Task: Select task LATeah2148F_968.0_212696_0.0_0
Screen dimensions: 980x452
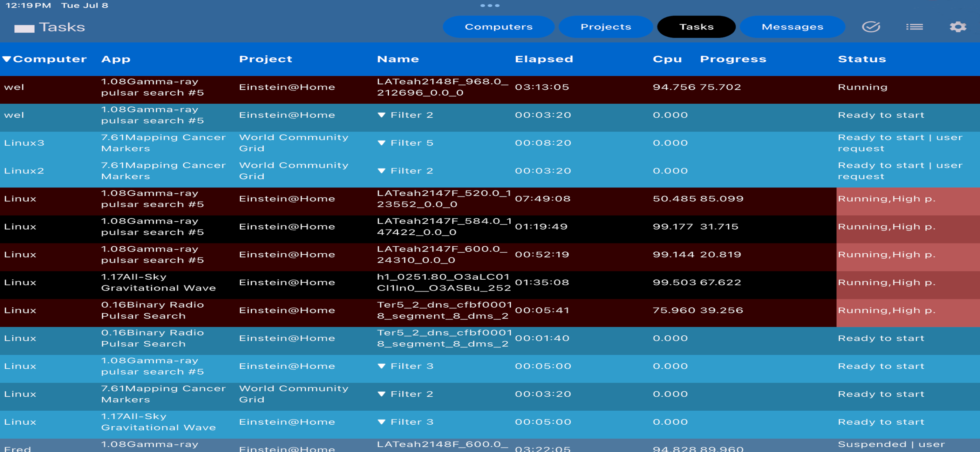Action: coord(442,87)
